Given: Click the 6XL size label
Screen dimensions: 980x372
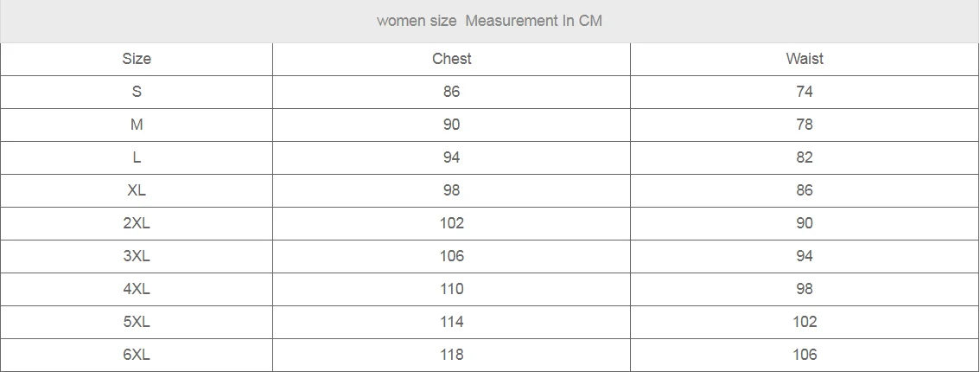Looking at the screenshot, I should point(137,355).
